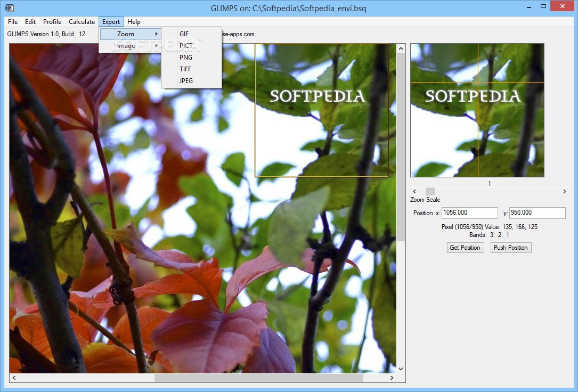The width and height of the screenshot is (578, 392).
Task: Click the Zoom Scale slider thumb
Action: [430, 191]
